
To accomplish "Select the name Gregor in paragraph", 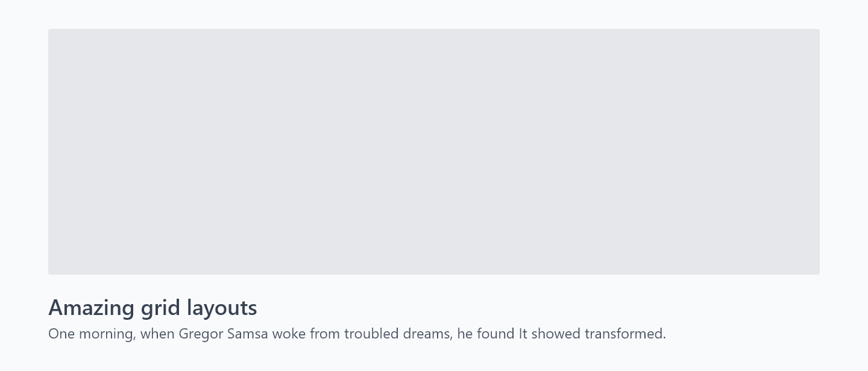I will 200,334.
